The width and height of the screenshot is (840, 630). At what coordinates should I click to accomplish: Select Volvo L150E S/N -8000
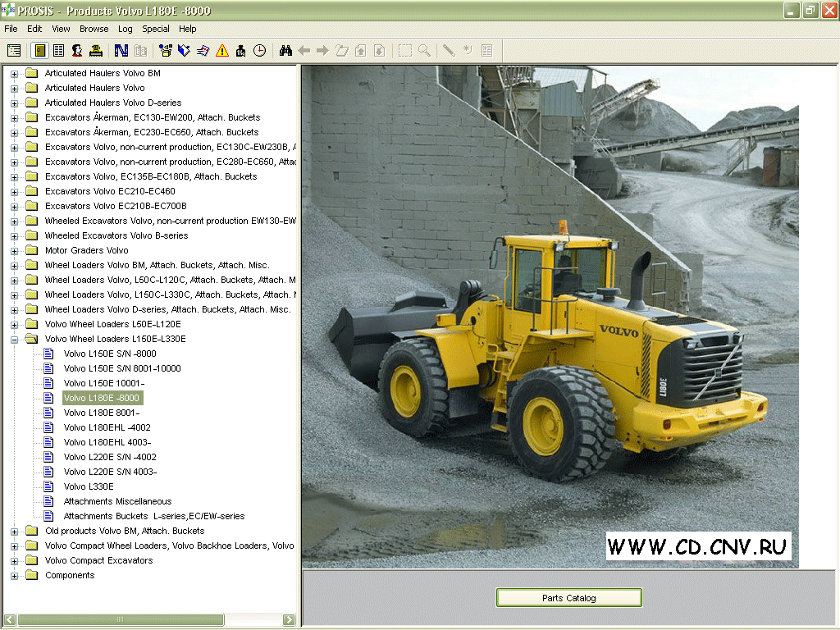(x=110, y=354)
